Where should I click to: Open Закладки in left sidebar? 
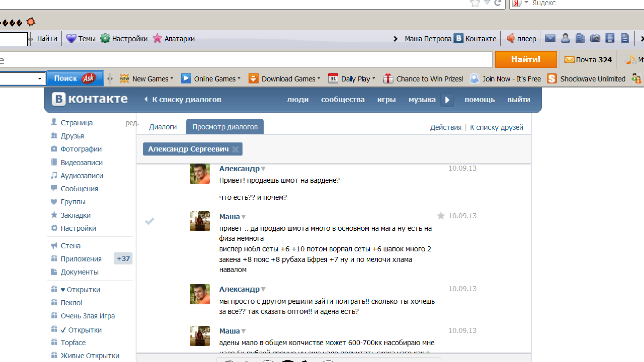tap(75, 215)
